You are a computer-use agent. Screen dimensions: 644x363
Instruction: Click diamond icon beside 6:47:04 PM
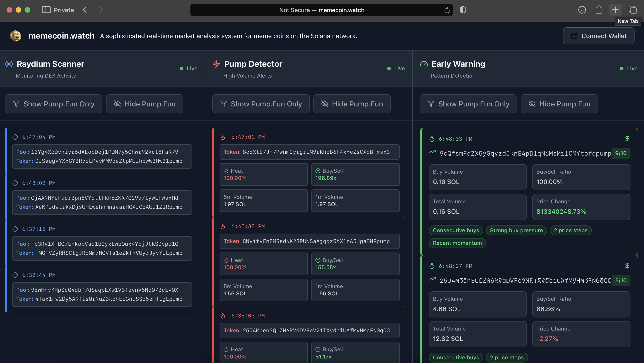[15, 137]
